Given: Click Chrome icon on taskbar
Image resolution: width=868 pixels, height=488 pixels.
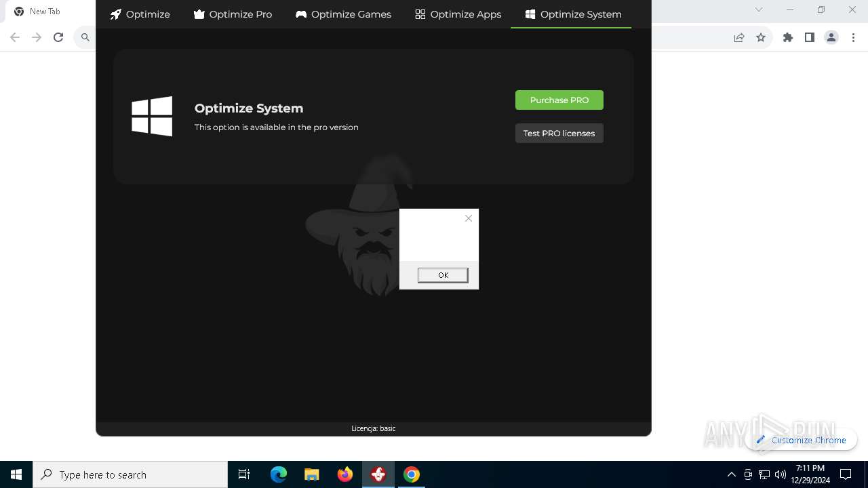Looking at the screenshot, I should tap(412, 474).
